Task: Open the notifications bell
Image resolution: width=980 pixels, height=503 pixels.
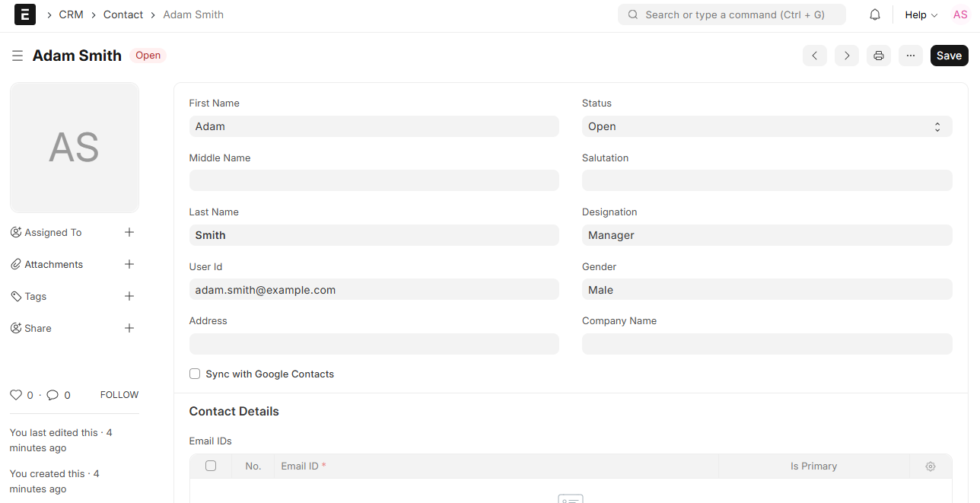Action: pos(875,14)
